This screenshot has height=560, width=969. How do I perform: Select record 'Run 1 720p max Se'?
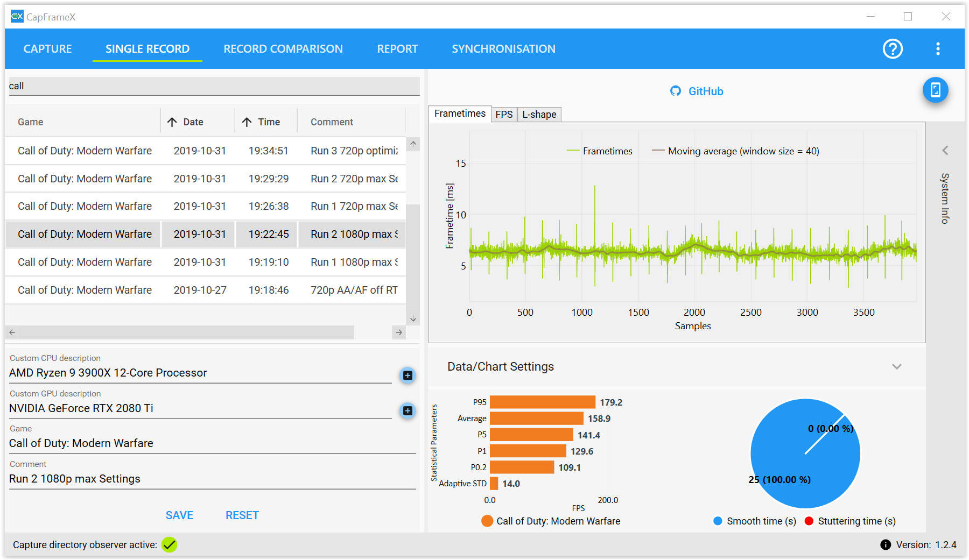206,207
